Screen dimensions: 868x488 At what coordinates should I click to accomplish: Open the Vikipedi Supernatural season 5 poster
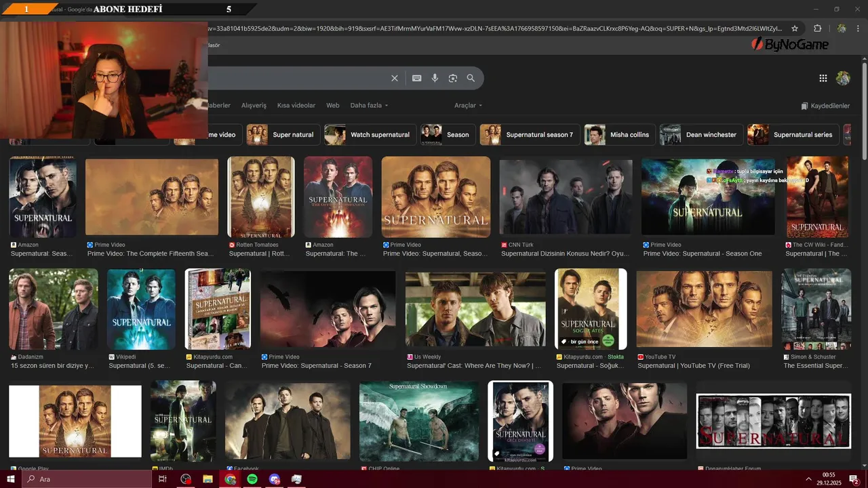141,309
